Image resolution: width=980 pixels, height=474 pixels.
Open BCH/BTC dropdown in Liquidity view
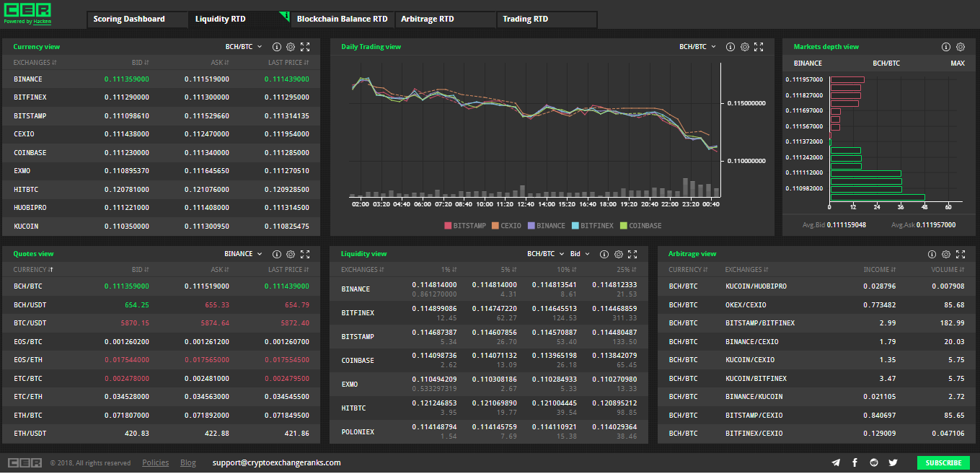pos(546,254)
